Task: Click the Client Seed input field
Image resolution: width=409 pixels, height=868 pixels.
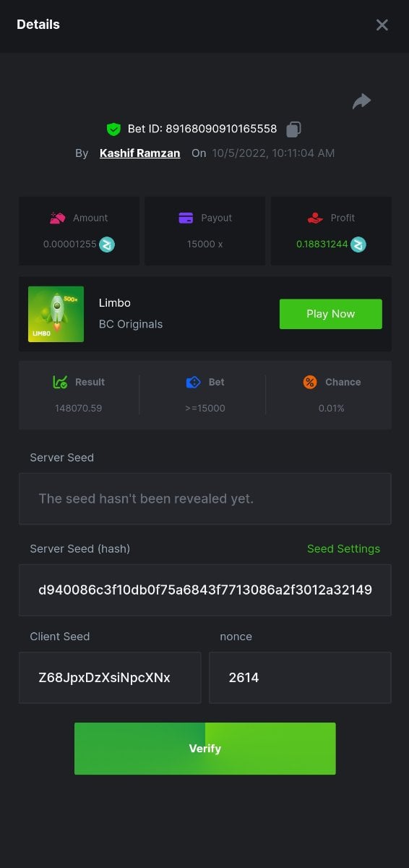Action: pos(110,678)
